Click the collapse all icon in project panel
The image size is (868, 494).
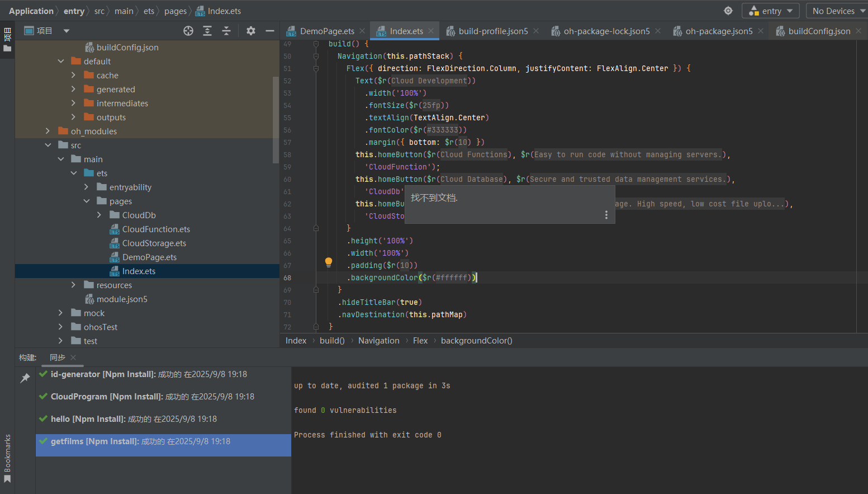pyautogui.click(x=226, y=31)
